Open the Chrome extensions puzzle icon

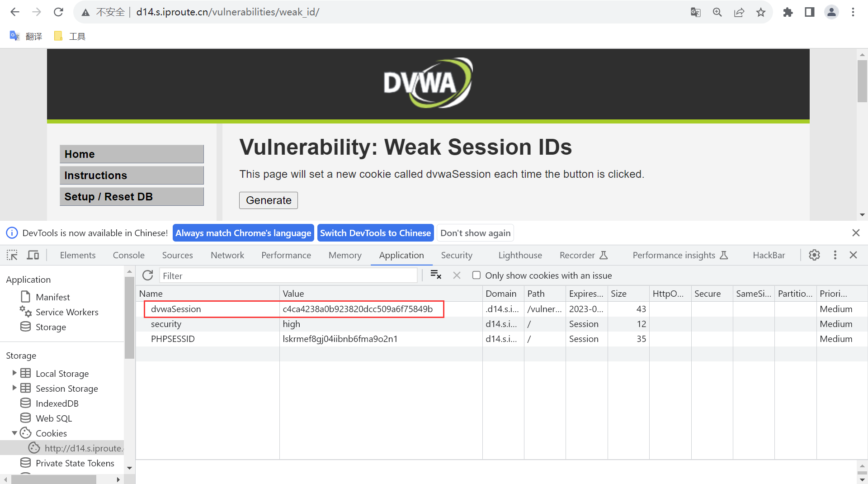click(788, 12)
